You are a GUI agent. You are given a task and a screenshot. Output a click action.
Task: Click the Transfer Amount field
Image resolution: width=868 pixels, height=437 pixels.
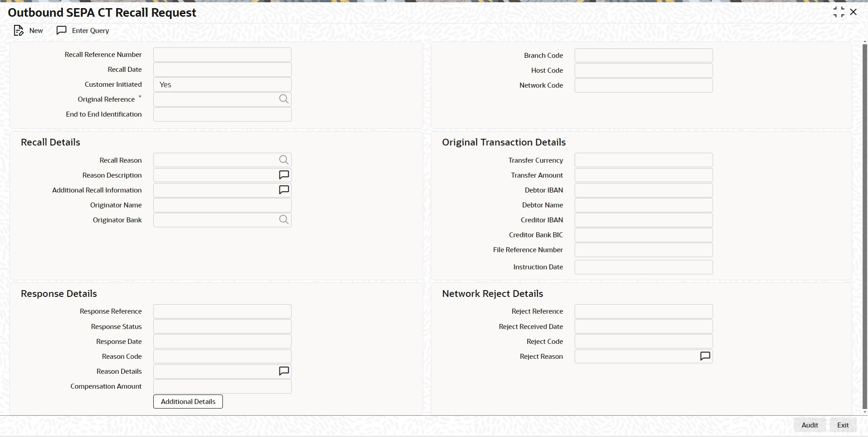(644, 175)
